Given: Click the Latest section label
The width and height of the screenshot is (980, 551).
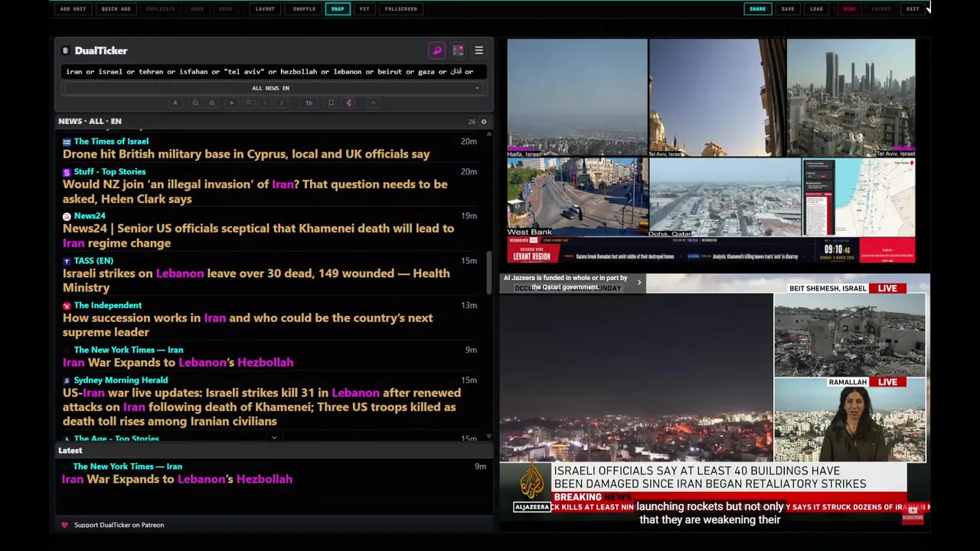Looking at the screenshot, I should (x=70, y=451).
